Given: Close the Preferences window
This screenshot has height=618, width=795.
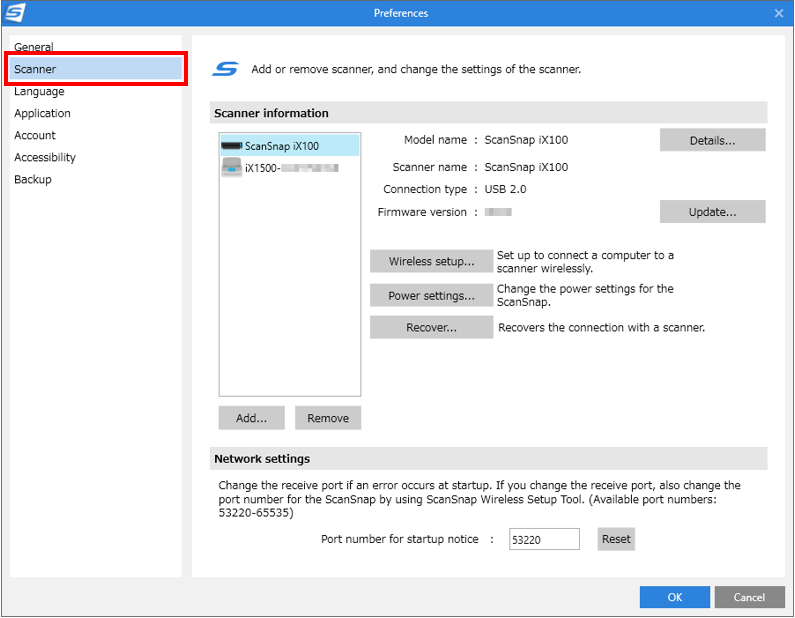Looking at the screenshot, I should point(779,13).
